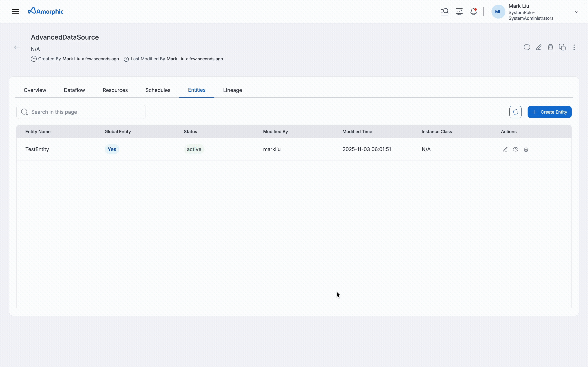The width and height of the screenshot is (588, 367).
Task: Expand the user profile dropdown
Action: point(576,11)
